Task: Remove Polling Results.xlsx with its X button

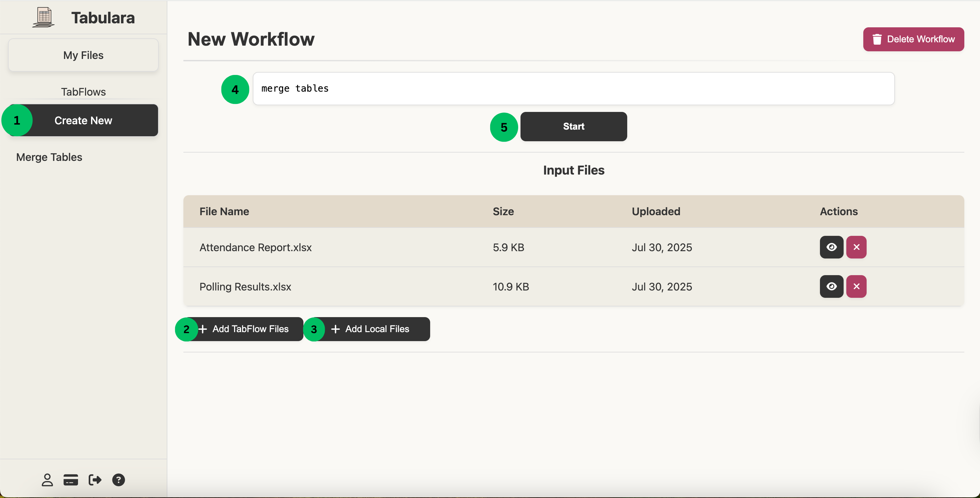Action: [856, 286]
